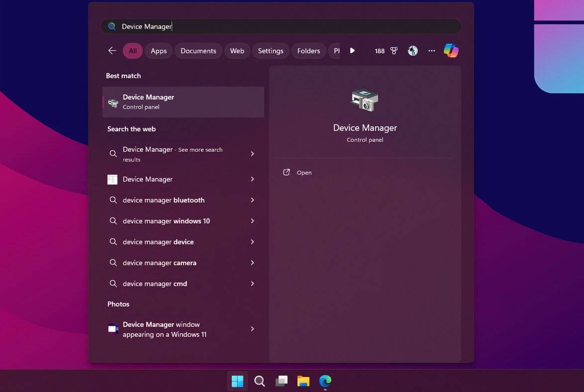This screenshot has height=392, width=584.
Task: Open Task View on the taskbar
Action: [281, 381]
